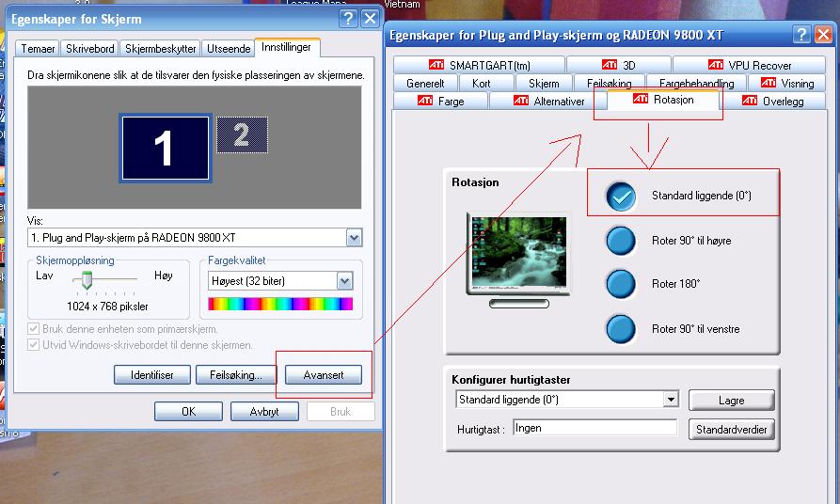Image resolution: width=840 pixels, height=504 pixels.
Task: Click the Standardverdier button
Action: 731,430
